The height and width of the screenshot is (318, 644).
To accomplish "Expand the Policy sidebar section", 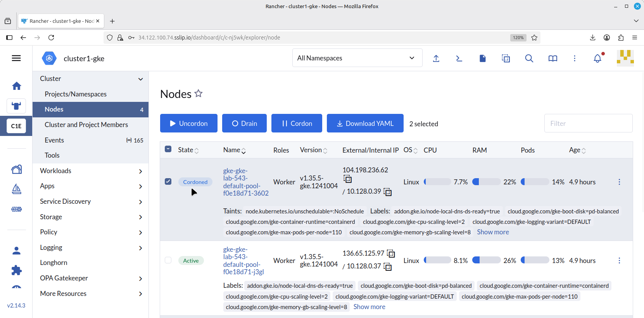I will pyautogui.click(x=140, y=232).
